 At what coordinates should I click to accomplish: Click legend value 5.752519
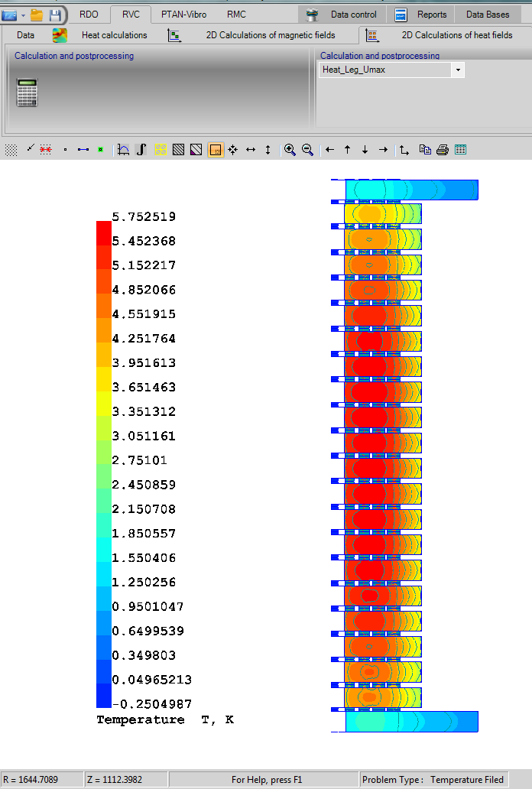pos(144,217)
